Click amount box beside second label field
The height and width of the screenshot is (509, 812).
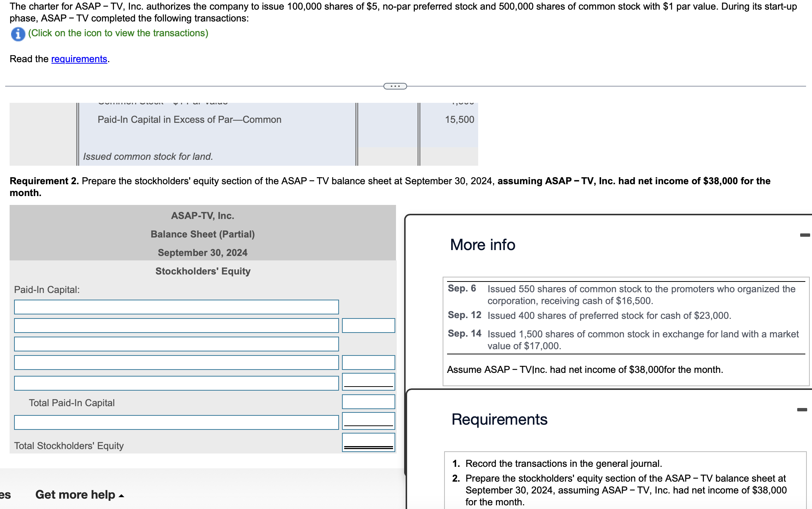tap(368, 326)
